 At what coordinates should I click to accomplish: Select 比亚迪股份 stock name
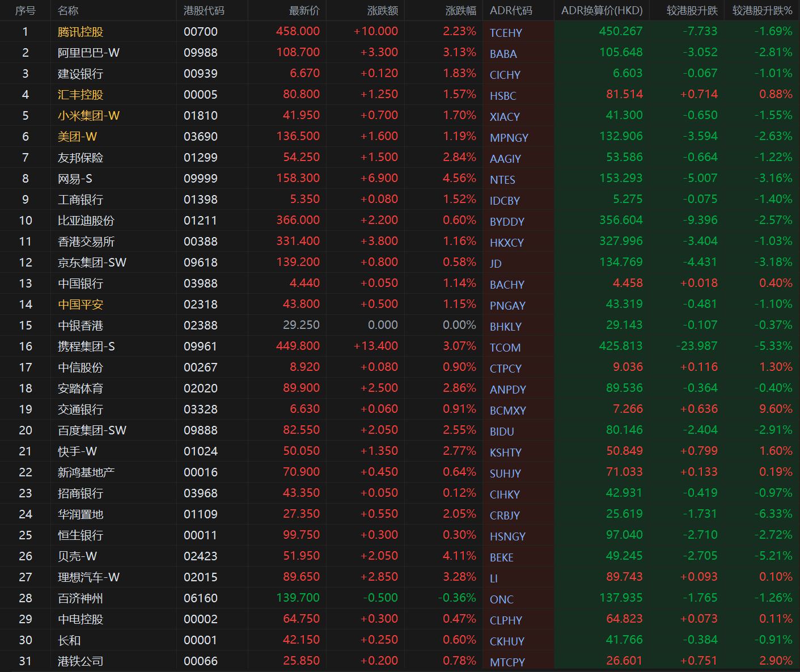(86, 221)
